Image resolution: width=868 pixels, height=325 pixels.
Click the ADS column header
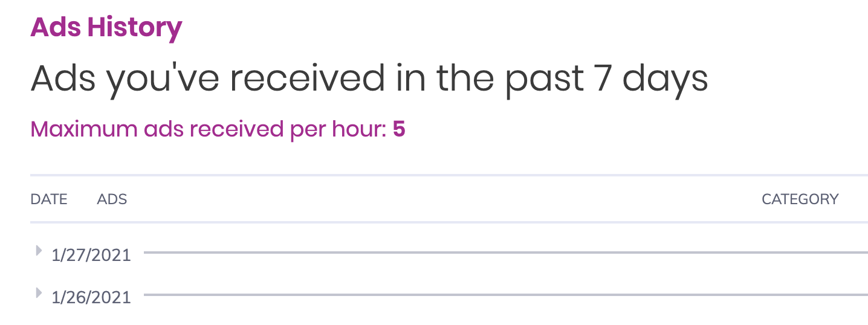click(112, 199)
